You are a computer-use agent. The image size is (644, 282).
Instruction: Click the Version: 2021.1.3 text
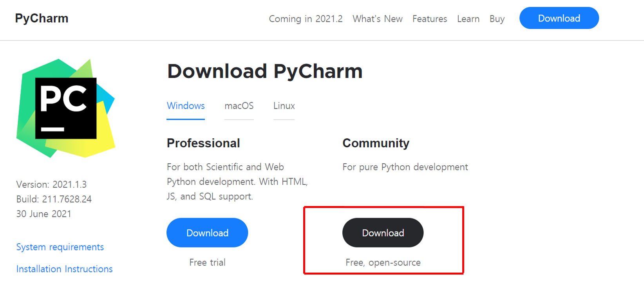point(51,184)
